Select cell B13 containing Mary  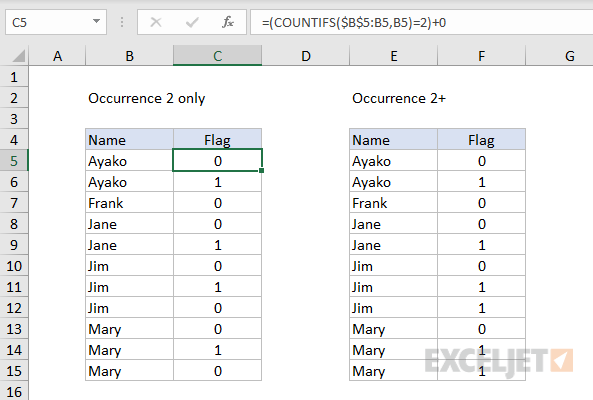(x=130, y=329)
